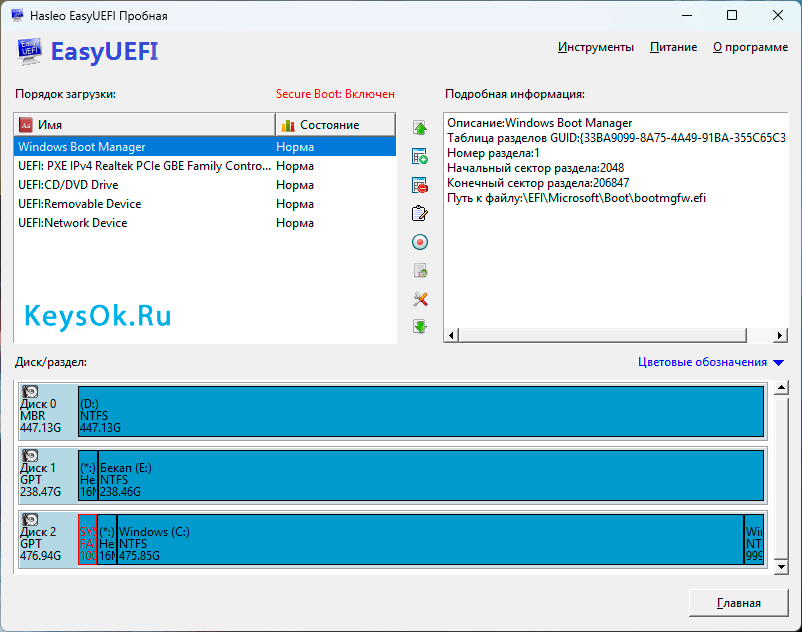Delete selected boot entry (minus icon)
This screenshot has height=632, width=802.
tap(420, 185)
